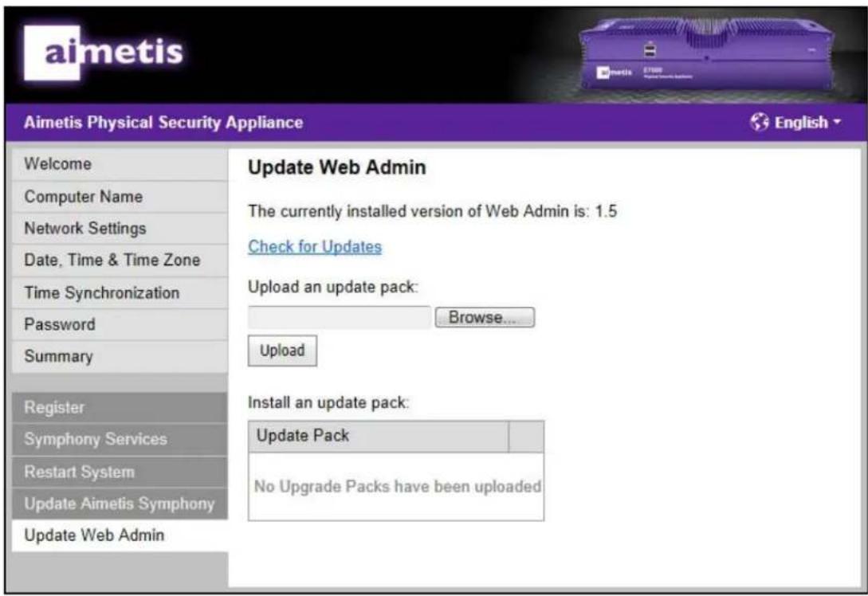Open Update Aimetis Symphony page
The width and height of the screenshot is (868, 596).
coord(120,504)
